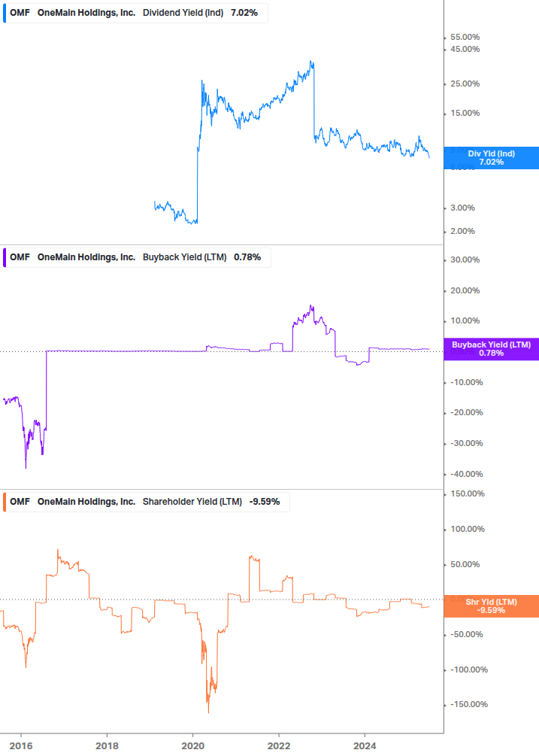The image size is (539, 756).
Task: Click the 30.00% buyback axis label
Action: 465,260
